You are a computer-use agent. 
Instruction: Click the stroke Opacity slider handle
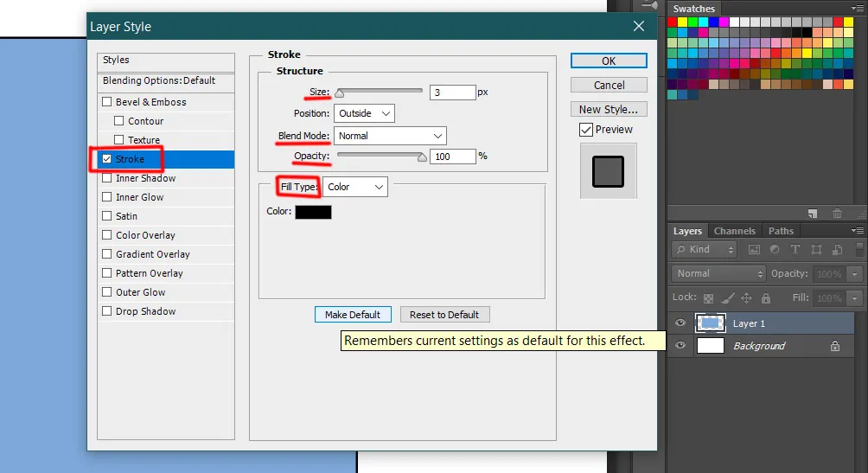pos(422,157)
